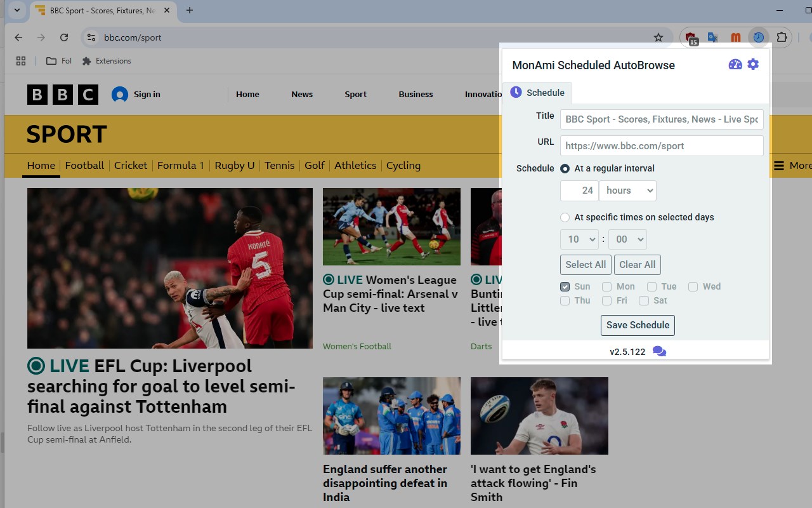Go to Tennis in the Sport menu
This screenshot has height=508, width=812.
click(280, 166)
